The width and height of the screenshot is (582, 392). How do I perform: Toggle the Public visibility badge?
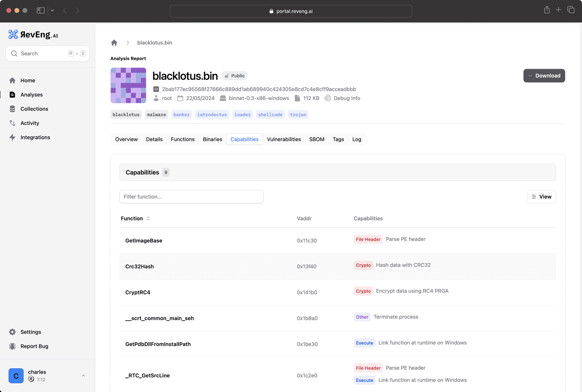pyautogui.click(x=234, y=75)
